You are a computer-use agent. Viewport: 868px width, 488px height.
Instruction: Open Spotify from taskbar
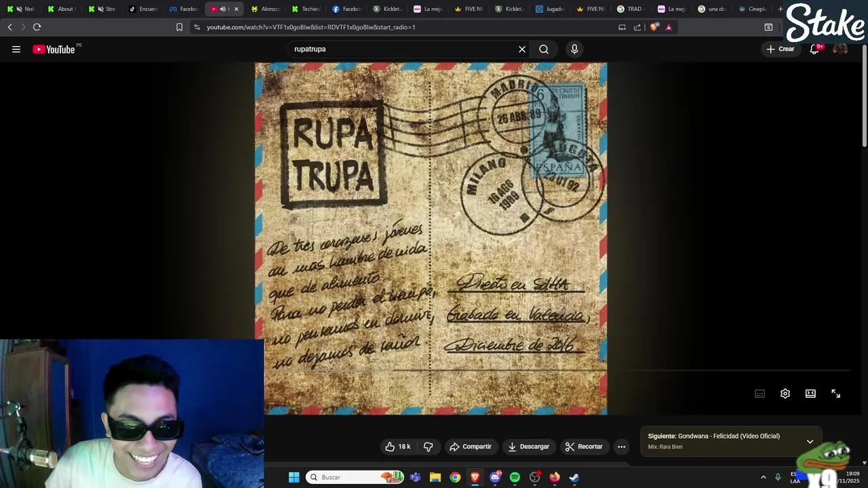tap(515, 477)
